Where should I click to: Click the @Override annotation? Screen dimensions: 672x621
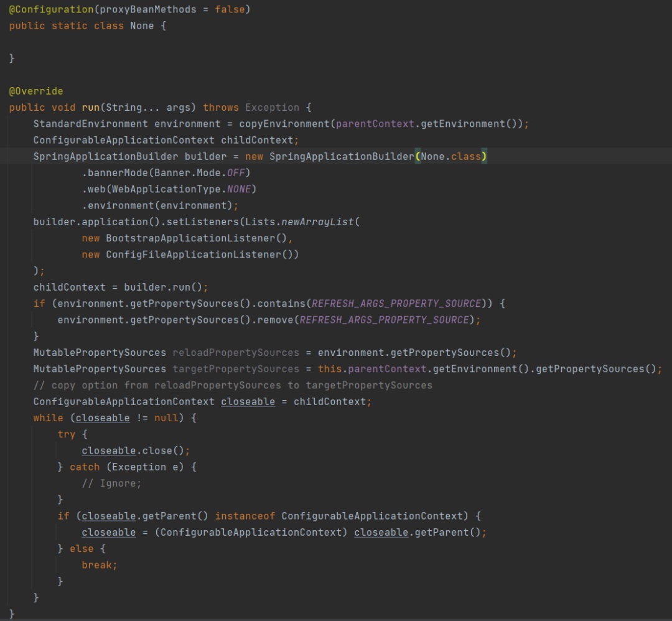coord(36,91)
